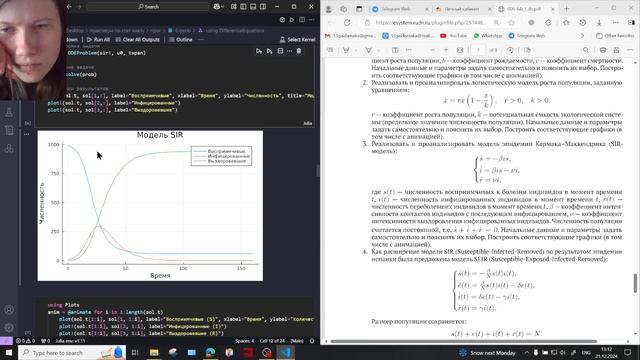Open the Accounts icon in activity bar
640x360 pixels.
[9, 310]
